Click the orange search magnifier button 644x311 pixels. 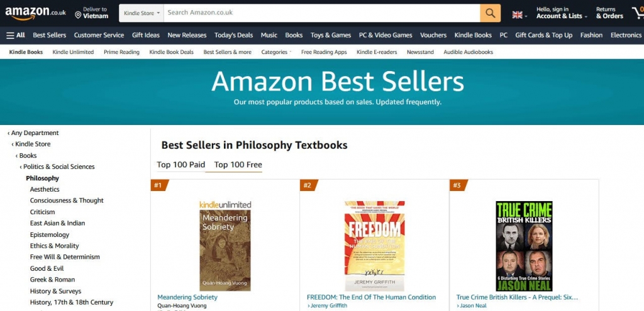click(490, 13)
